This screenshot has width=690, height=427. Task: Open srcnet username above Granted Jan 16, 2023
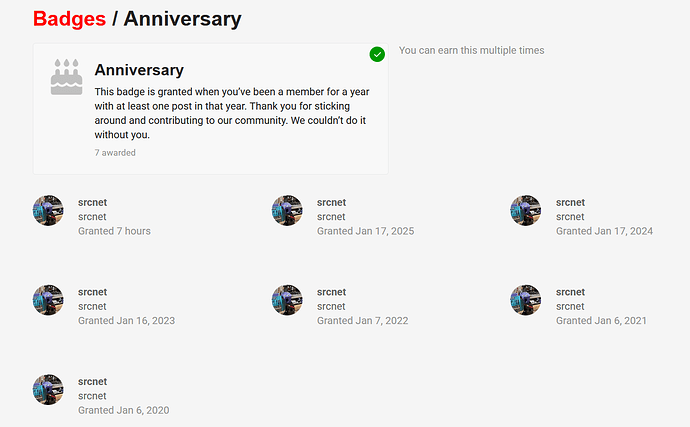click(94, 292)
